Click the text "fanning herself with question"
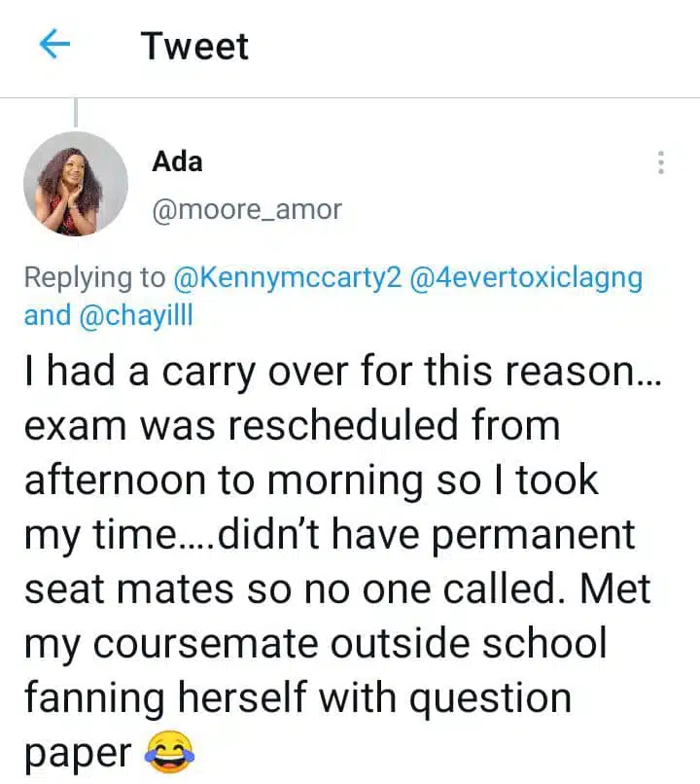This screenshot has height=784, width=700. [x=297, y=698]
